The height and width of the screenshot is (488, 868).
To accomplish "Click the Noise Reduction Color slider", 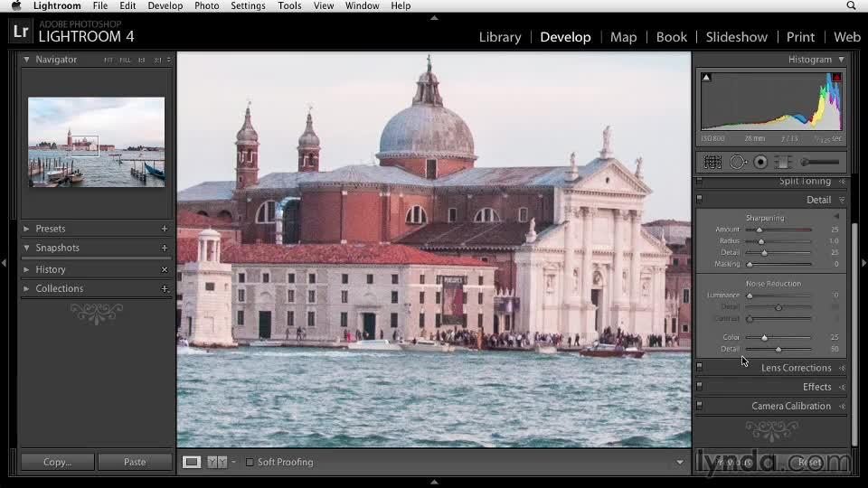I will click(778, 337).
